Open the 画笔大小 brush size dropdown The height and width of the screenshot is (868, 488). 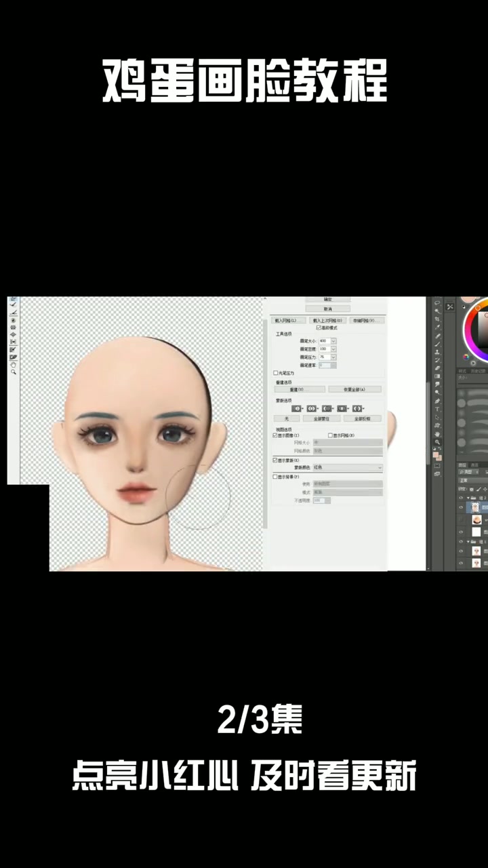click(333, 341)
